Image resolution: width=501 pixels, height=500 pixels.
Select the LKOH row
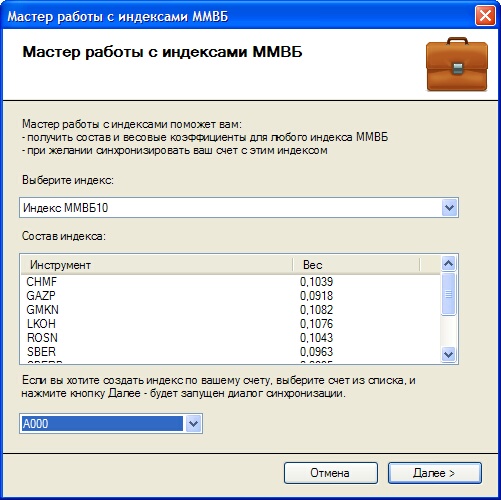coord(230,324)
